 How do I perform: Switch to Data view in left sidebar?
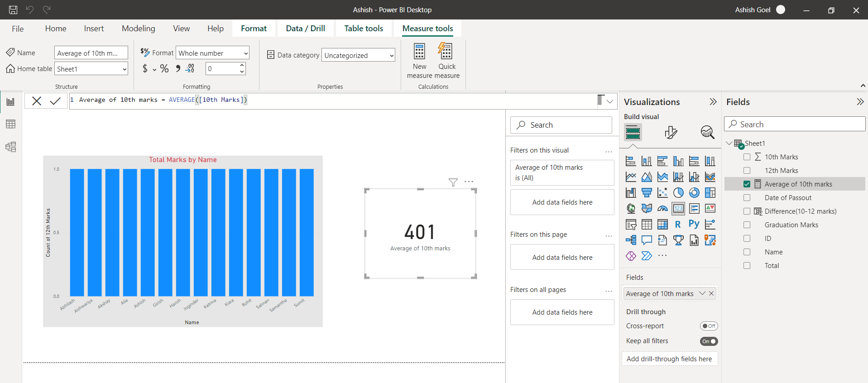pyautogui.click(x=10, y=124)
